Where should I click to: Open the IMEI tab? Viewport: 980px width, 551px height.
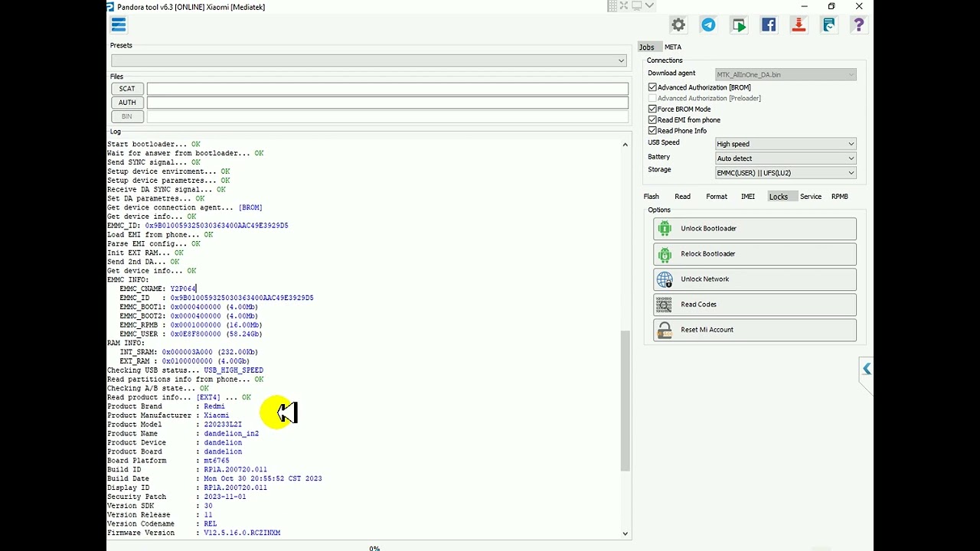click(748, 197)
